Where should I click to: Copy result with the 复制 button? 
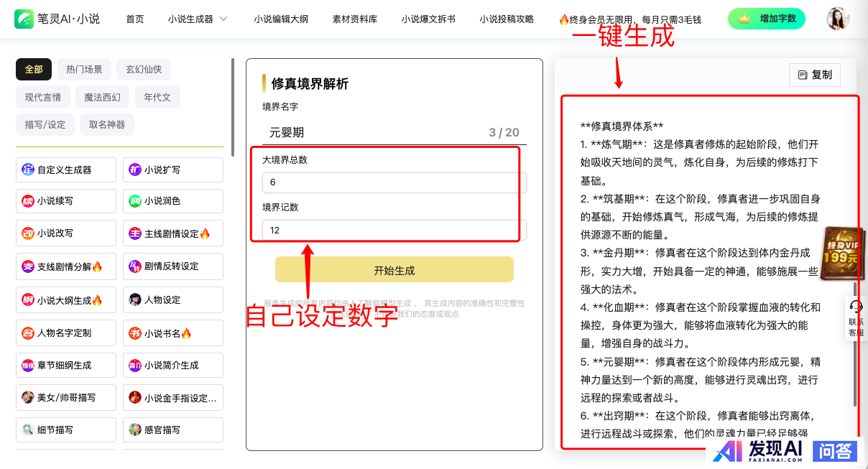point(814,75)
